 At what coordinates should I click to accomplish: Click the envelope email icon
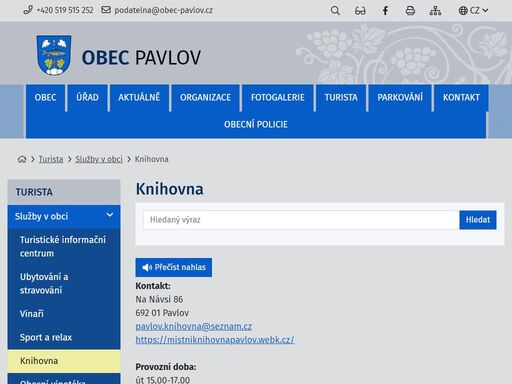coord(106,10)
